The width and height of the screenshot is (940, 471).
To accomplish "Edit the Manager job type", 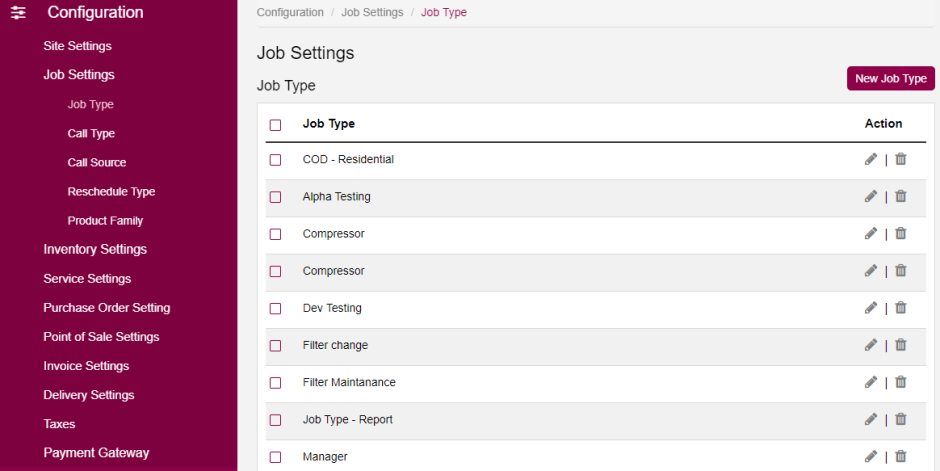I will coord(870,456).
